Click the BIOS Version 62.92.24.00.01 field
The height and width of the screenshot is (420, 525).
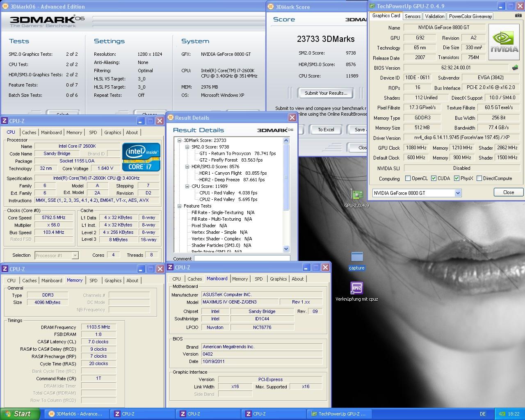pyautogui.click(x=456, y=68)
